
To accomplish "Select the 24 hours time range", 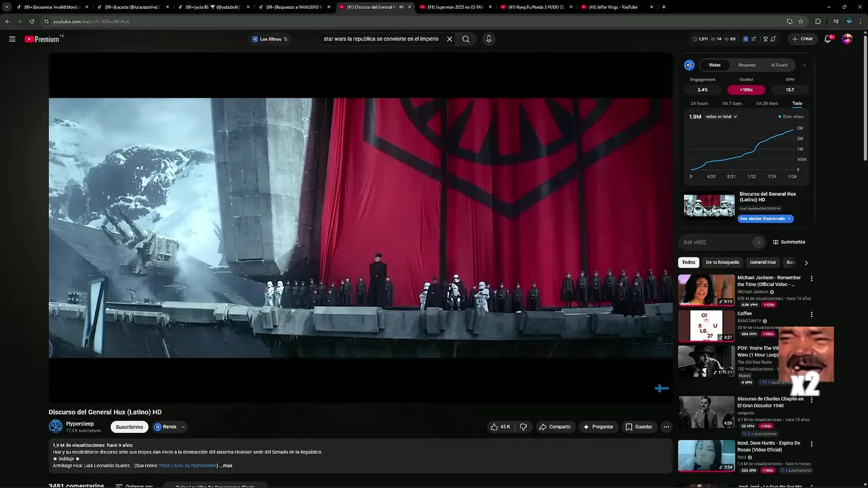I will coord(699,104).
